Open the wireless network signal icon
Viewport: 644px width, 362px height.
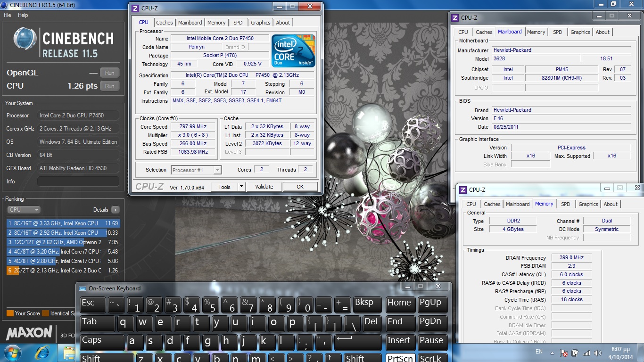[x=586, y=353]
